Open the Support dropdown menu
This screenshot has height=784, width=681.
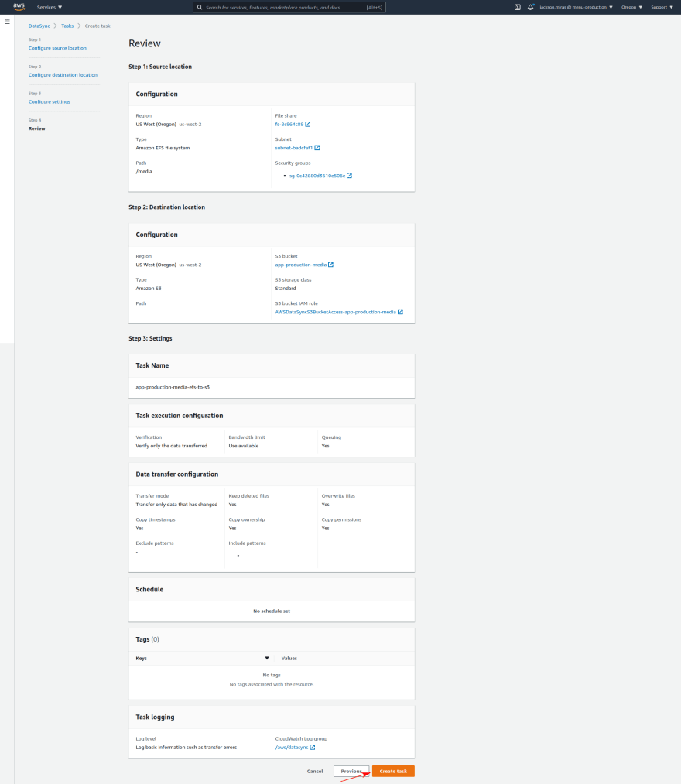pos(662,7)
